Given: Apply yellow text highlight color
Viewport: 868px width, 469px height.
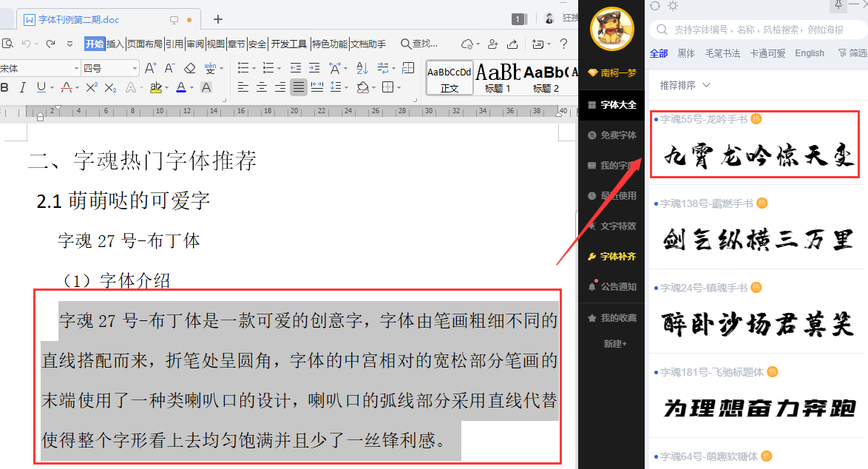Looking at the screenshot, I should point(155,87).
